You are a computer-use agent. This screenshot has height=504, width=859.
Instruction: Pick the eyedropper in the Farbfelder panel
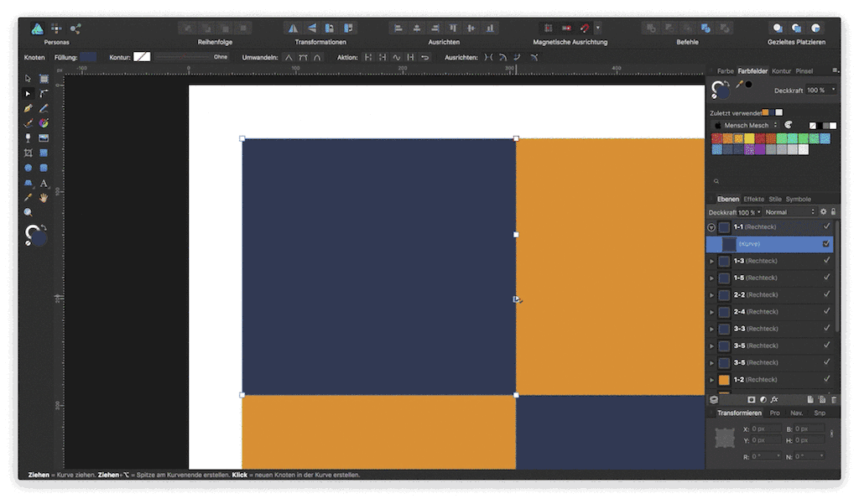click(x=739, y=85)
